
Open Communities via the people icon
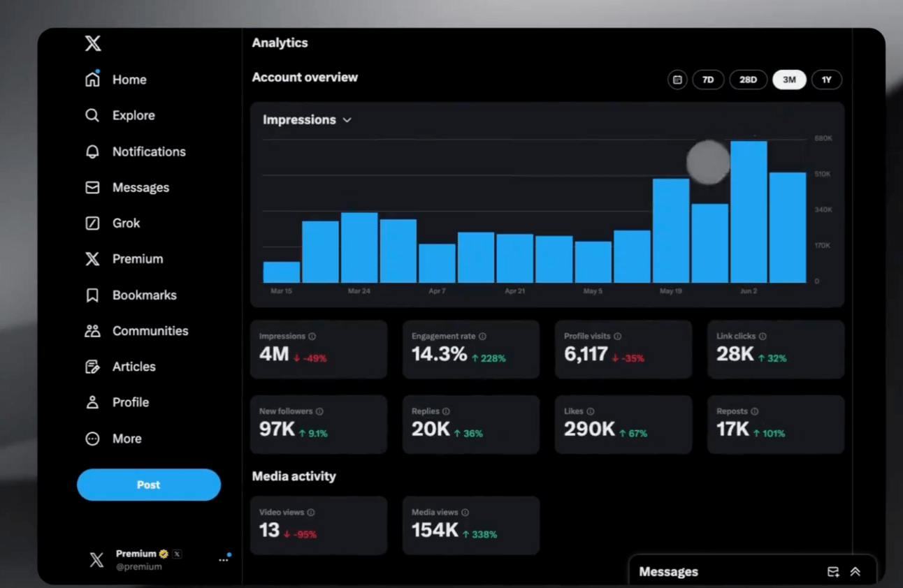(92, 331)
